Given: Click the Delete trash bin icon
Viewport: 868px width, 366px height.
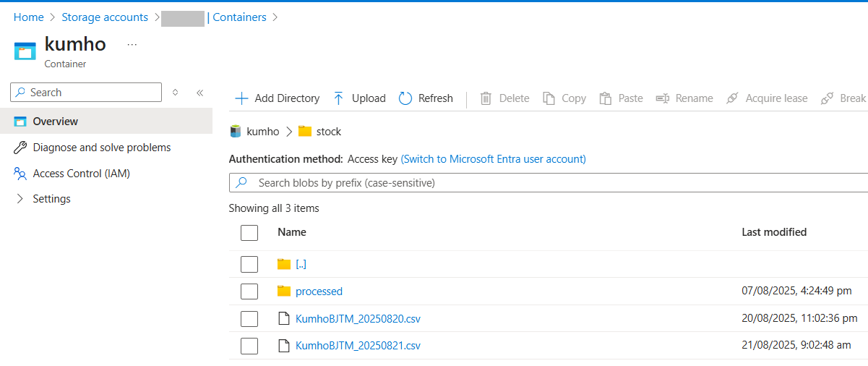Looking at the screenshot, I should pyautogui.click(x=486, y=98).
